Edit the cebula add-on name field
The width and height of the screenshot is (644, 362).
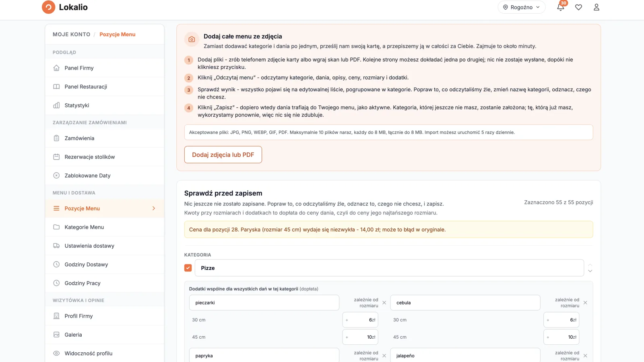pos(465,303)
